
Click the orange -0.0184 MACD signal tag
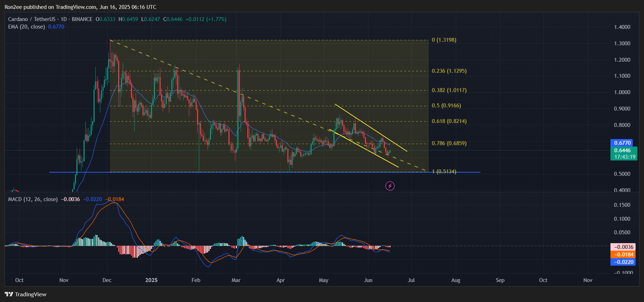pyautogui.click(x=623, y=255)
